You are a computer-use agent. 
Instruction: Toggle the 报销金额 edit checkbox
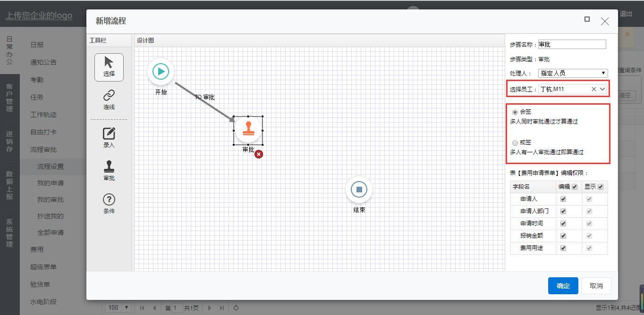click(x=563, y=236)
